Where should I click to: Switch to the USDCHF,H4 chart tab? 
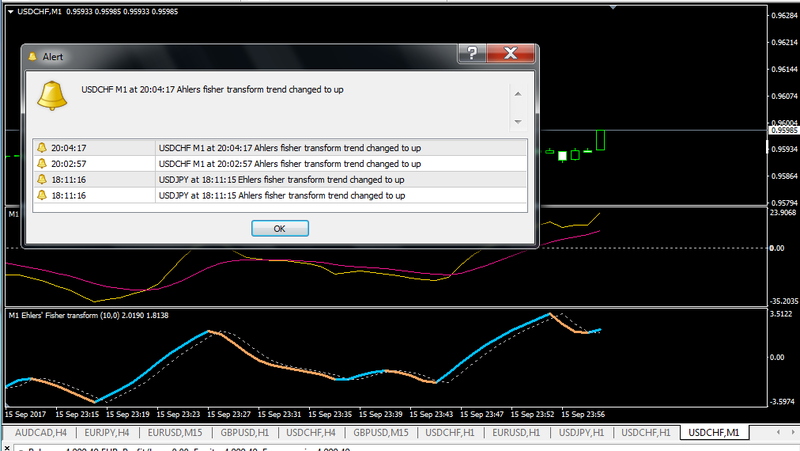(x=311, y=433)
